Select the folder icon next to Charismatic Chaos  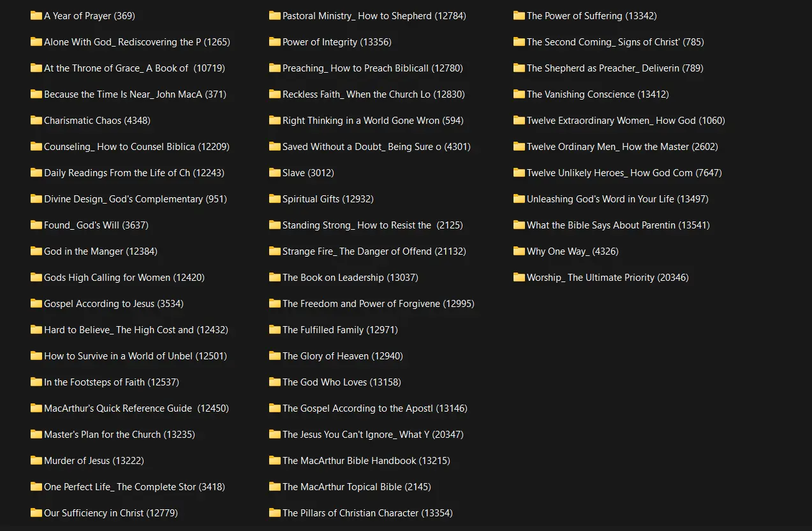coord(36,120)
